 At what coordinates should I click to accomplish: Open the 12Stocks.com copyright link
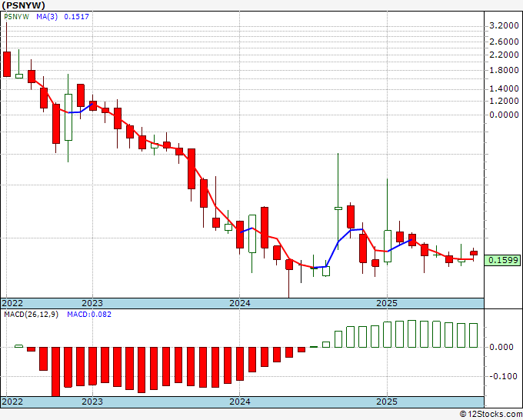491,415
